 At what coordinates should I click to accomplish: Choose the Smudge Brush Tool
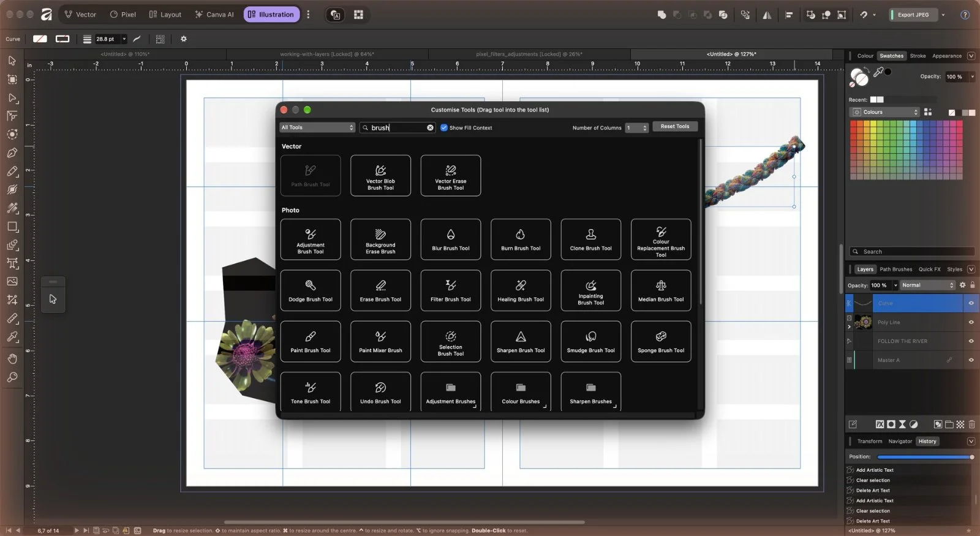[x=591, y=342]
